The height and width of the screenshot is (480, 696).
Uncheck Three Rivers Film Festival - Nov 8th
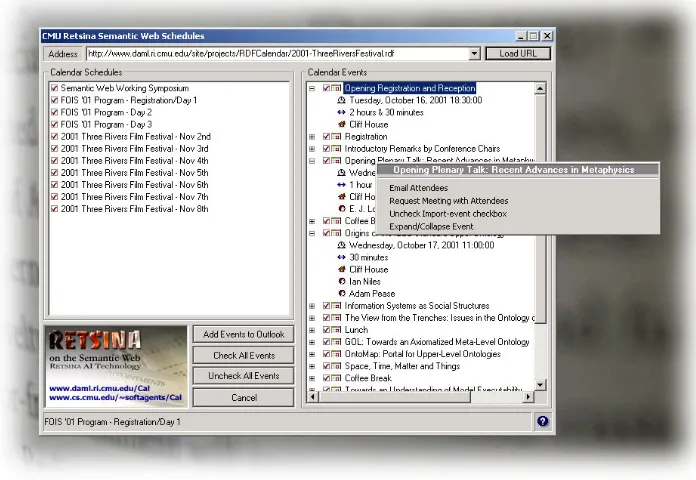pyautogui.click(x=55, y=209)
